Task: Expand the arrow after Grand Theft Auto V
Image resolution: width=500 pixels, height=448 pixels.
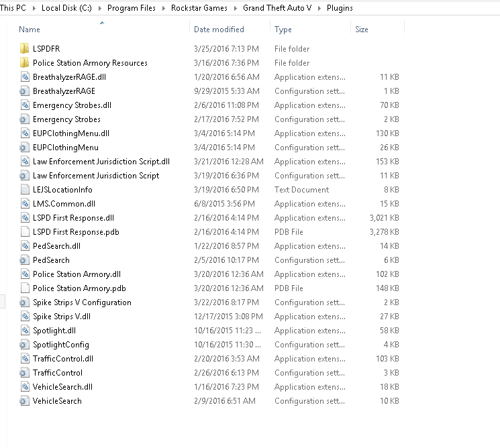Action: tap(319, 8)
